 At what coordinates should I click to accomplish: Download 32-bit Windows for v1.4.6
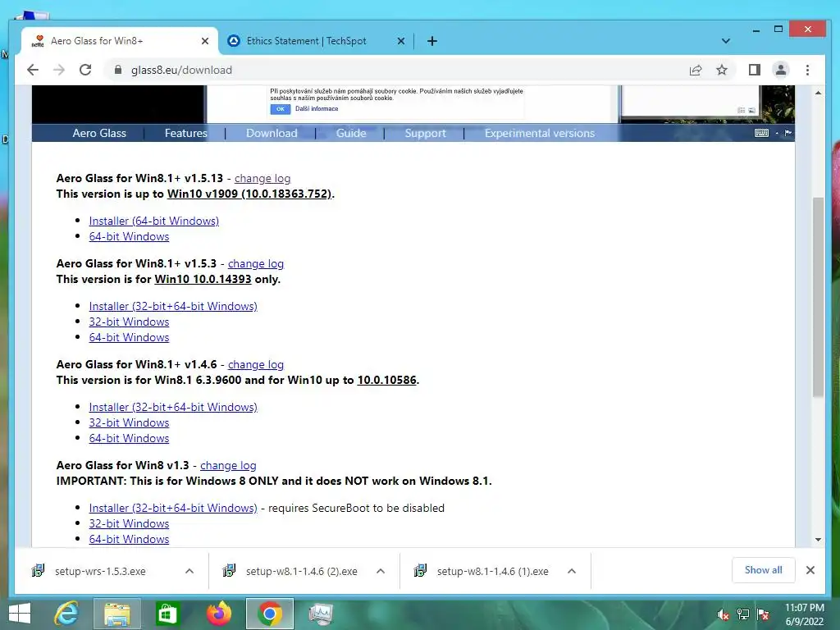pos(129,422)
